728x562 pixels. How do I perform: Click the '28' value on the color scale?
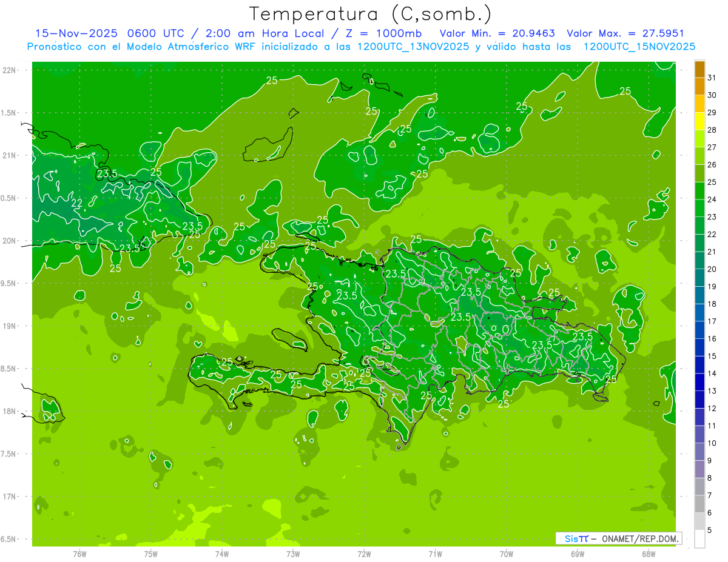712,130
